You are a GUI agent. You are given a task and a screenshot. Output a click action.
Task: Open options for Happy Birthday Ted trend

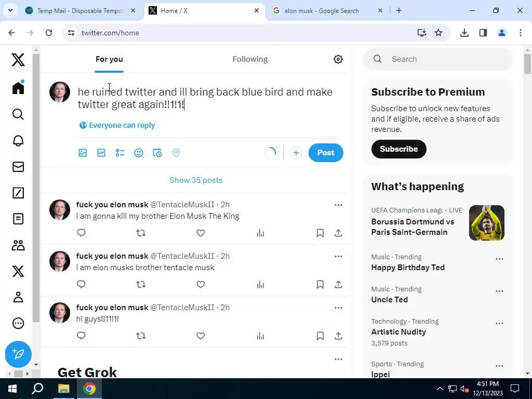click(499, 259)
